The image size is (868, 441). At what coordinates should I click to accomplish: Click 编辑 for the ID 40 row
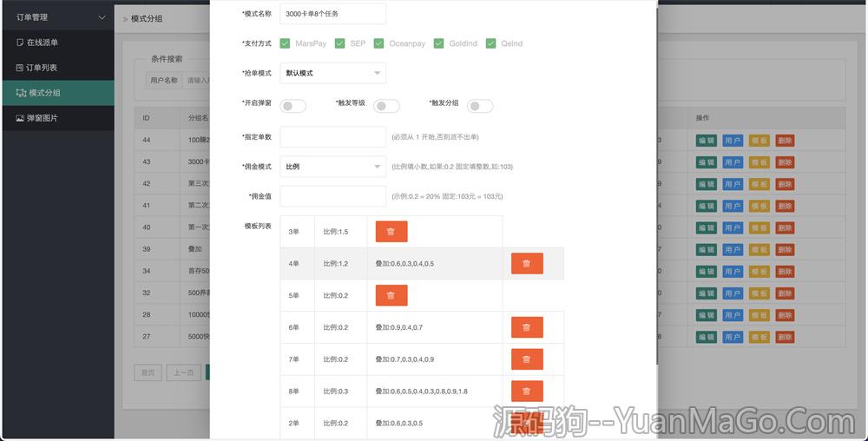706,228
